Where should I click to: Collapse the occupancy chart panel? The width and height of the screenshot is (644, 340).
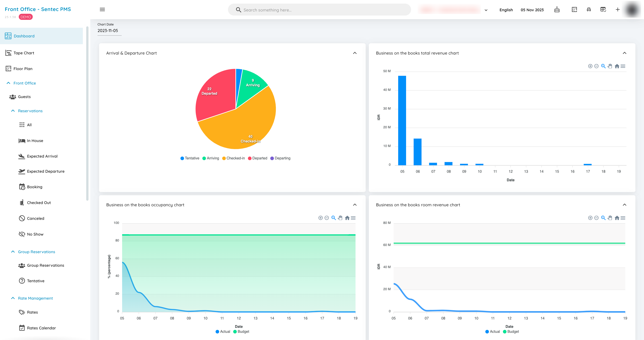tap(355, 205)
